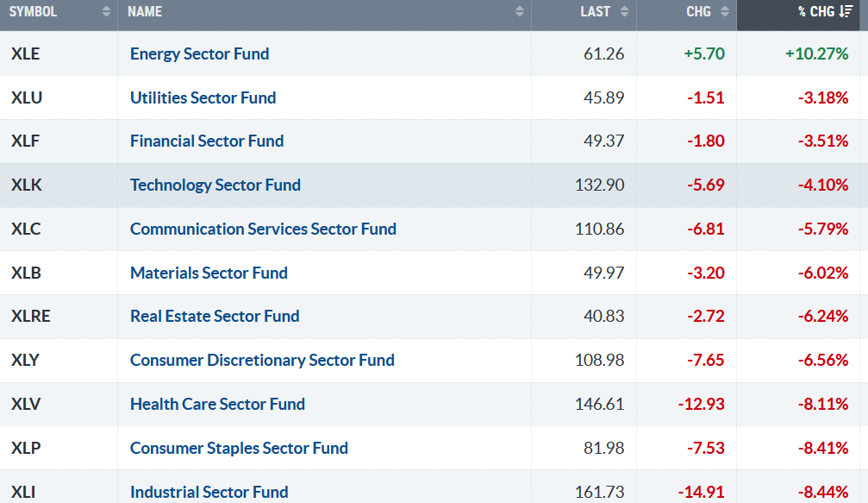This screenshot has width=868, height=503.
Task: Go to Financial Sector Fund page
Action: click(x=207, y=141)
